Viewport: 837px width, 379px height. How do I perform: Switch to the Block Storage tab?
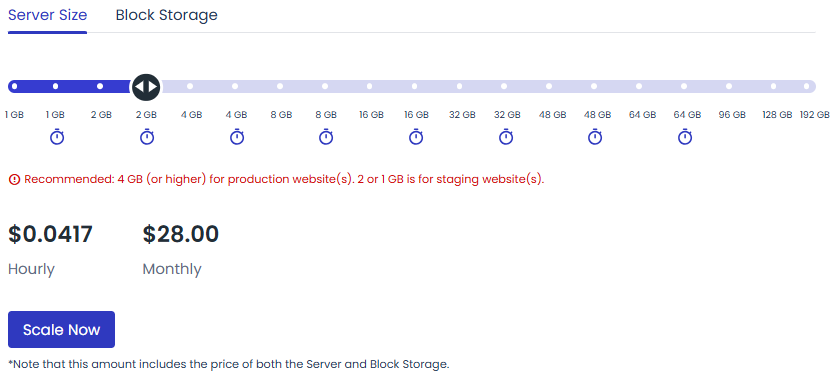pos(167,15)
